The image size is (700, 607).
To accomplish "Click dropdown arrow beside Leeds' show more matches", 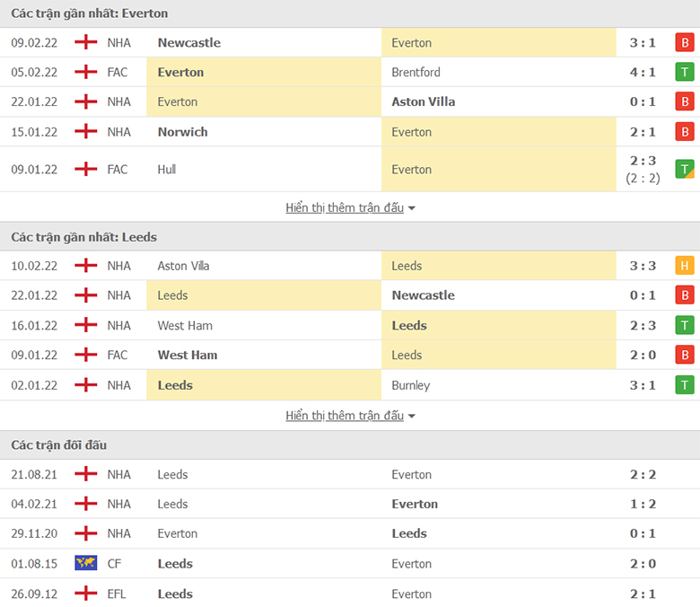I will tap(412, 417).
